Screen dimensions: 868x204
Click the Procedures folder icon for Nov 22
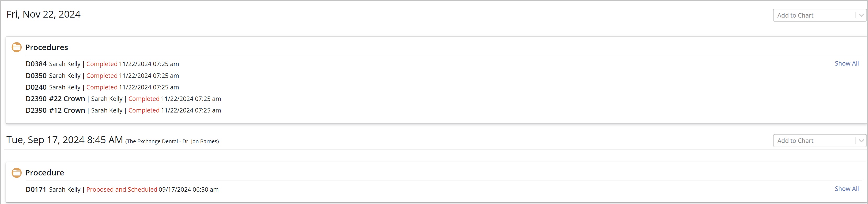(16, 47)
